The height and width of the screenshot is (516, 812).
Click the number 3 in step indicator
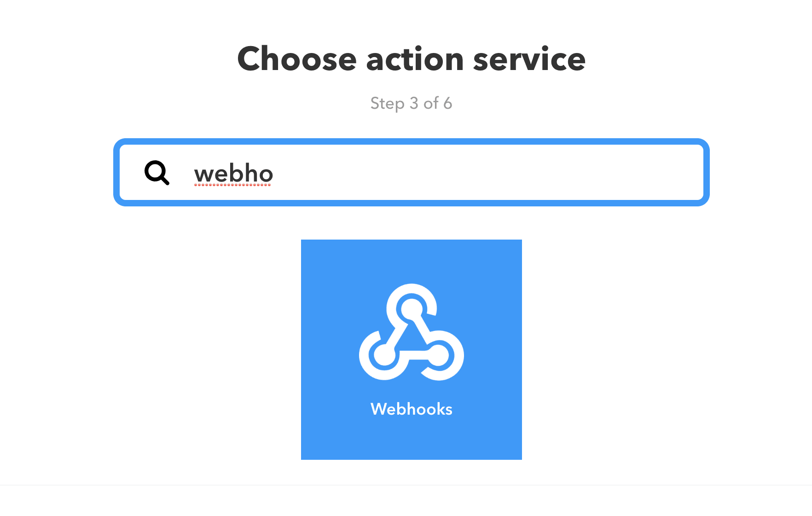pyautogui.click(x=414, y=103)
